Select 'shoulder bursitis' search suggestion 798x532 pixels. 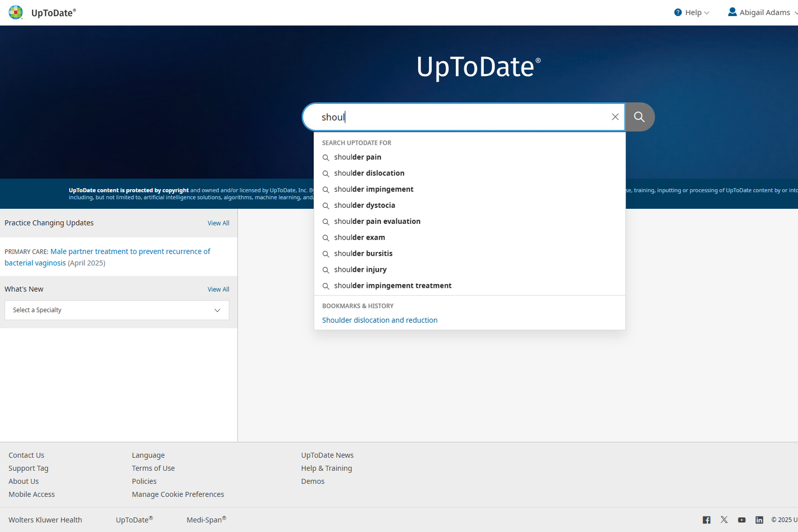pos(363,254)
